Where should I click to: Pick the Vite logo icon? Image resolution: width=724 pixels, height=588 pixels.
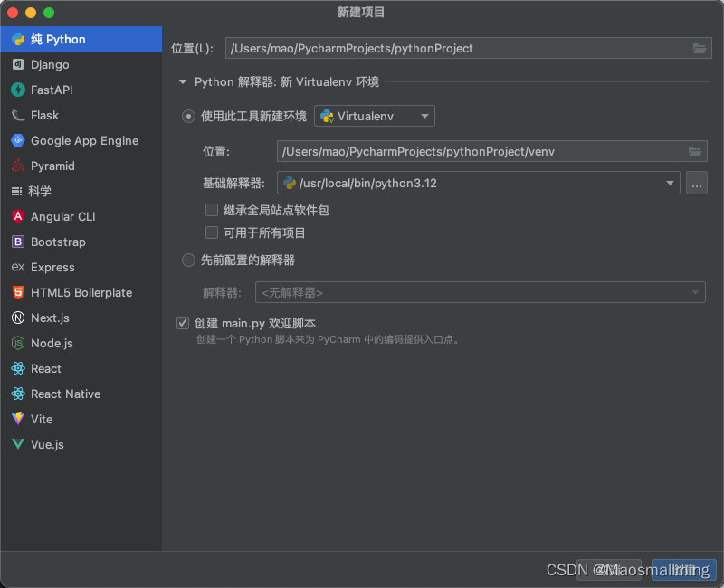(18, 419)
